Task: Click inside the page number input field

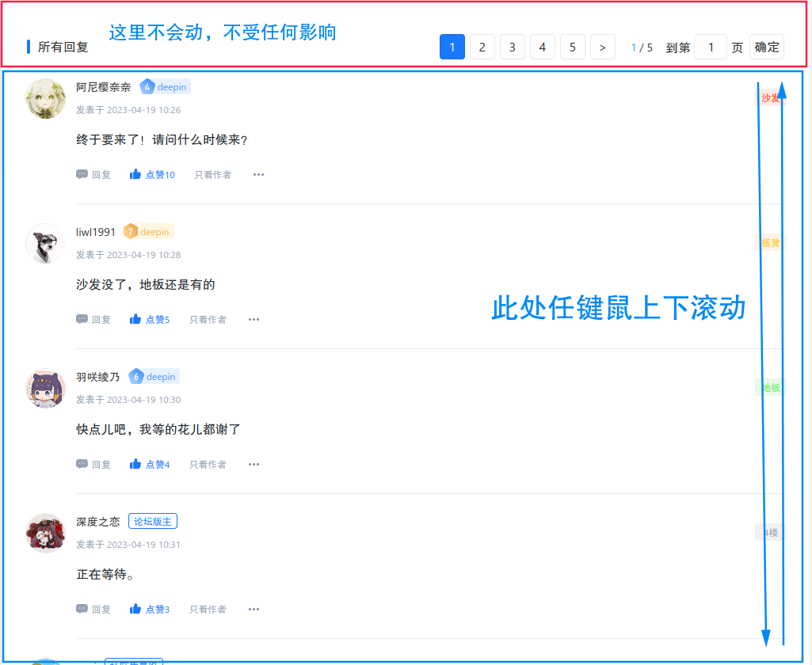Action: click(710, 47)
